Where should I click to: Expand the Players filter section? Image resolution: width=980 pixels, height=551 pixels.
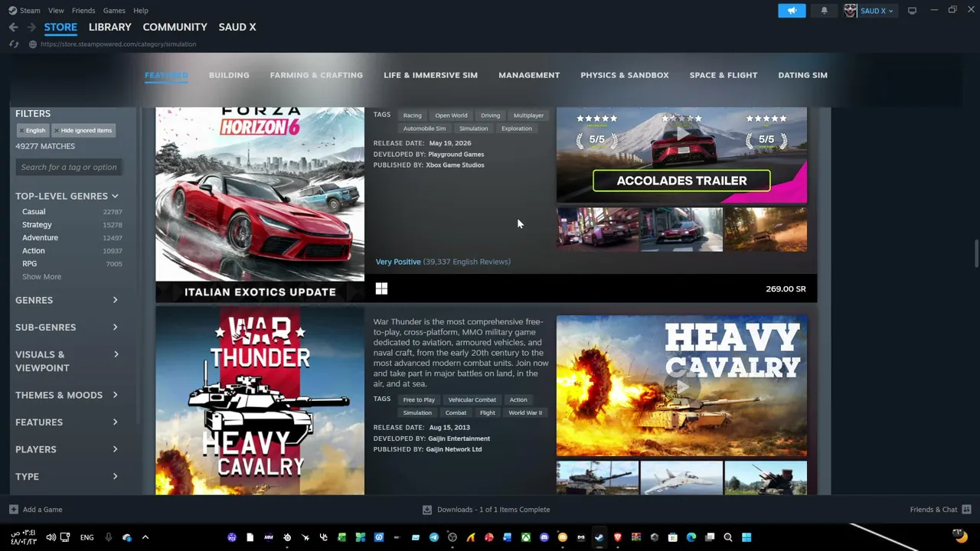click(67, 449)
